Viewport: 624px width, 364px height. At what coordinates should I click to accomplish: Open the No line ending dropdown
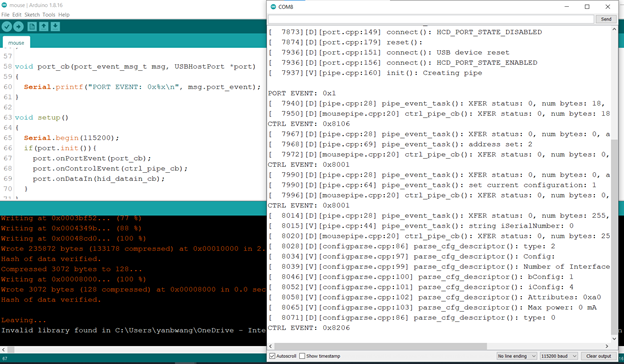pyautogui.click(x=517, y=356)
